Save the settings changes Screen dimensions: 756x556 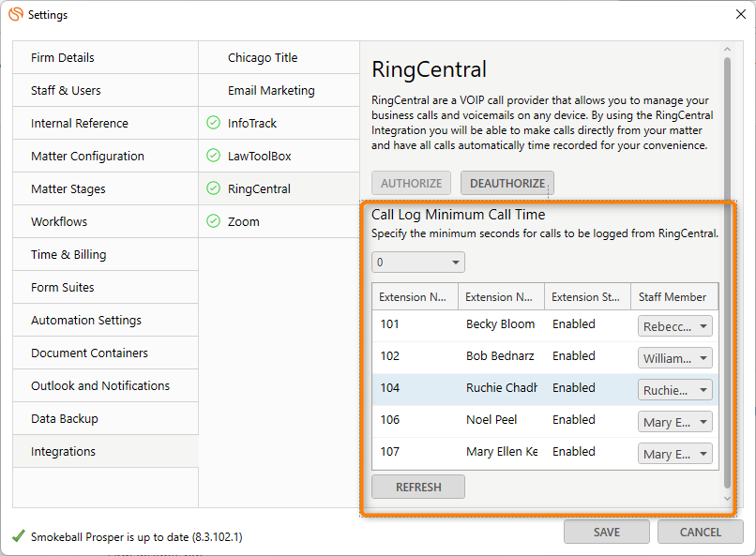607,532
